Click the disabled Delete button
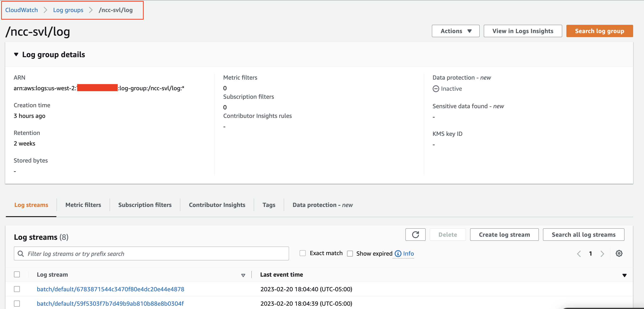This screenshot has width=644, height=309. 447,235
